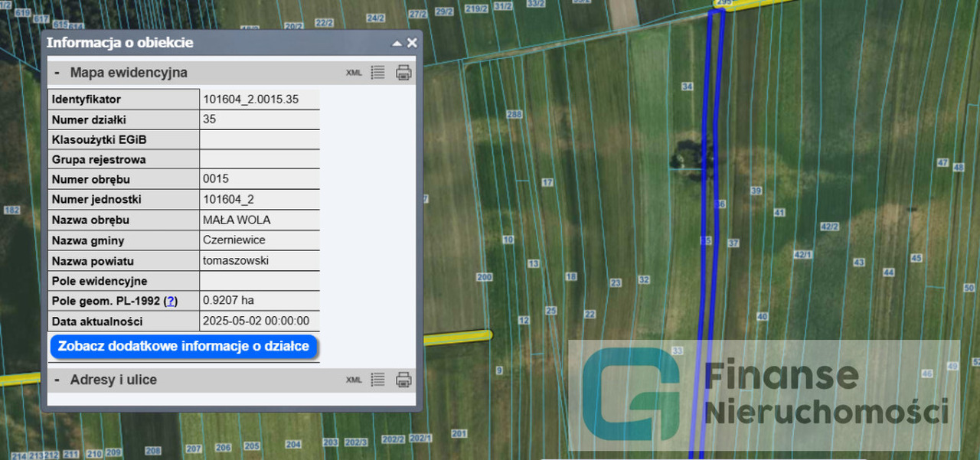The image size is (980, 460).
Task: Select the identifier value 101604_2.0015.35
Action: (250, 100)
